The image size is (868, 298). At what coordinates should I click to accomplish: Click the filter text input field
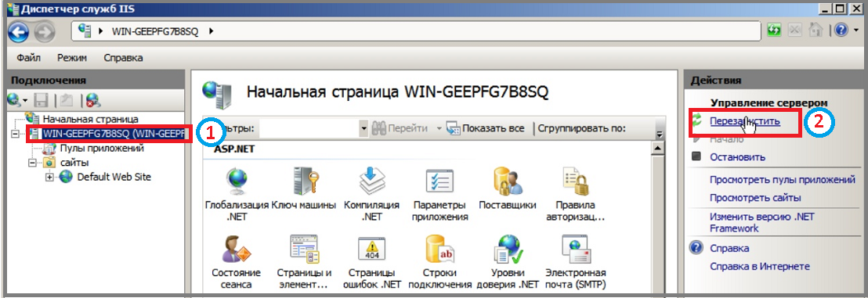[309, 128]
